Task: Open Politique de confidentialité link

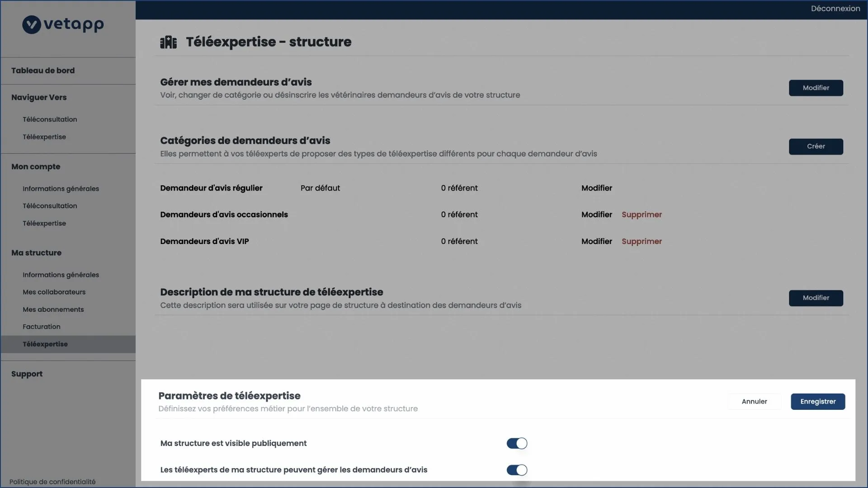Action: point(52,482)
